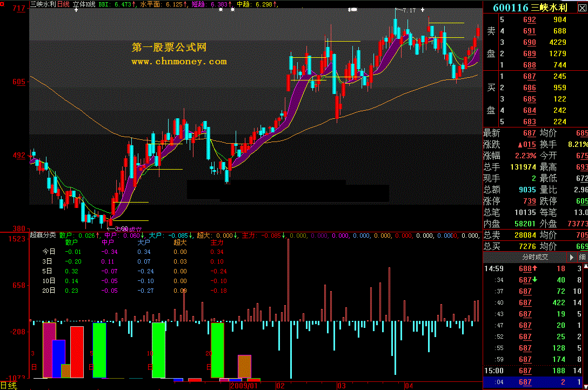Click the 涨幅 2.23% value
The height and width of the screenshot is (390, 588).
(x=525, y=156)
